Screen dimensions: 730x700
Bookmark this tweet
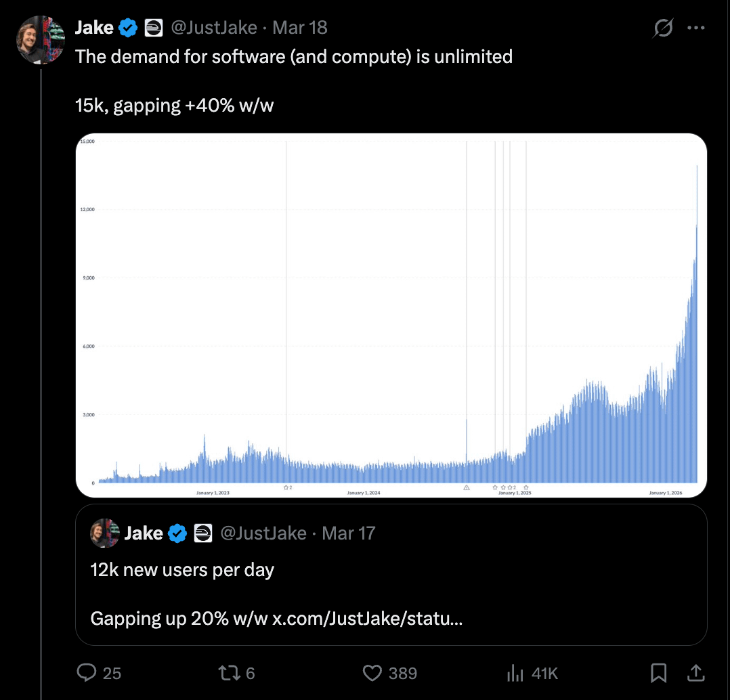click(x=658, y=673)
